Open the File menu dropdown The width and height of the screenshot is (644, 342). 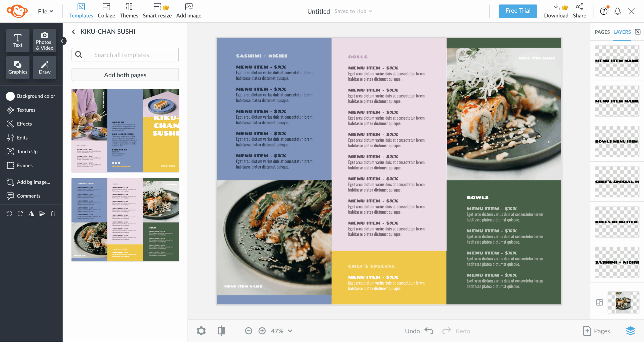[46, 11]
